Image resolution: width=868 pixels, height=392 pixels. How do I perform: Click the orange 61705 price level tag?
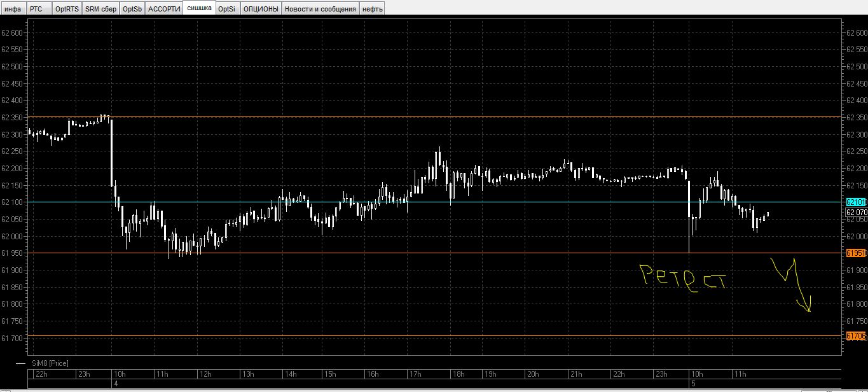(x=856, y=335)
